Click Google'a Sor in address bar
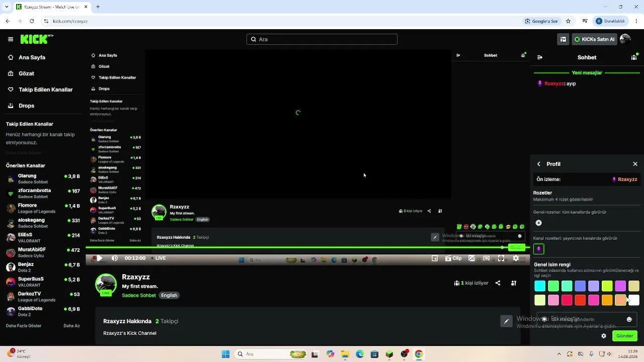 (x=541, y=21)
